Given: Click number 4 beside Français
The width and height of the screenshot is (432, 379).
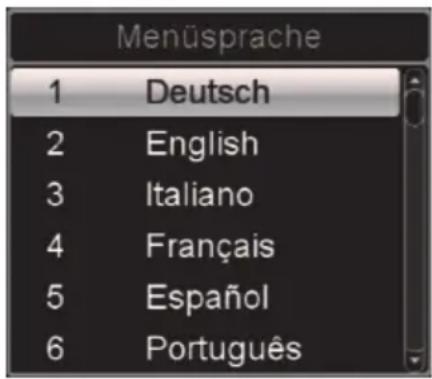Looking at the screenshot, I should tap(55, 246).
